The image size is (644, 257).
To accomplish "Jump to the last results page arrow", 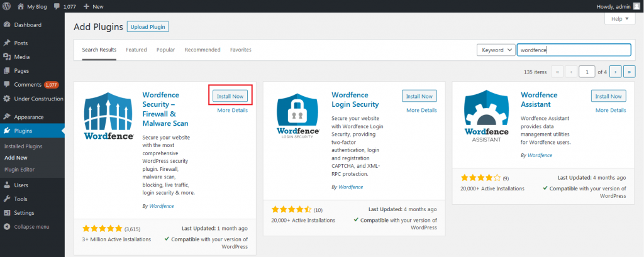I will (629, 72).
